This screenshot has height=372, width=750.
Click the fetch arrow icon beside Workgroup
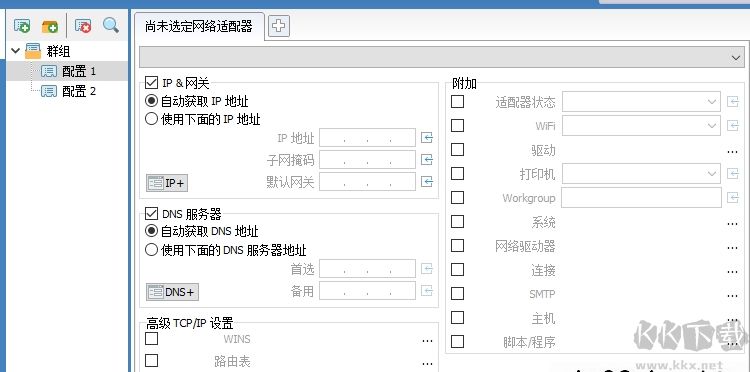tap(732, 197)
